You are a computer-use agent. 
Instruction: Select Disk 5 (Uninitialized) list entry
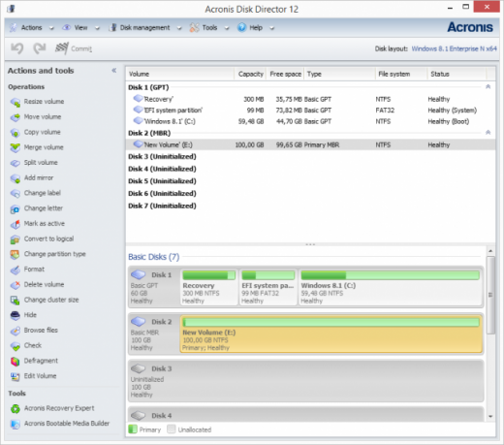[162, 181]
